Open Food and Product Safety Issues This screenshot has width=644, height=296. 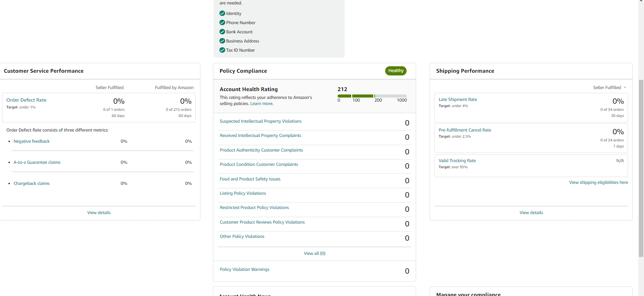tap(250, 179)
